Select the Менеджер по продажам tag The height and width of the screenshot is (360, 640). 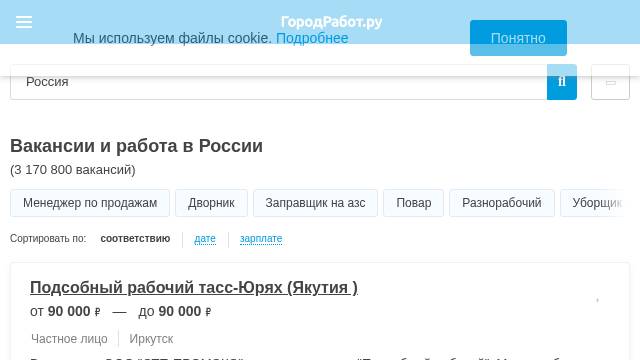(x=90, y=203)
